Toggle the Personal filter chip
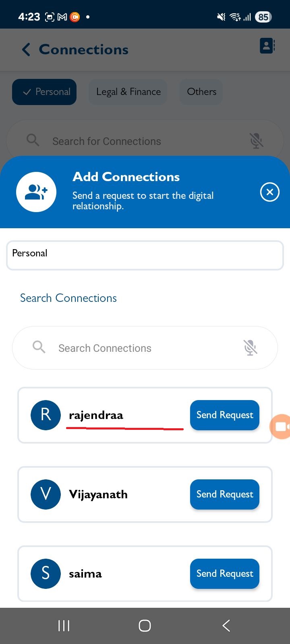 [44, 92]
